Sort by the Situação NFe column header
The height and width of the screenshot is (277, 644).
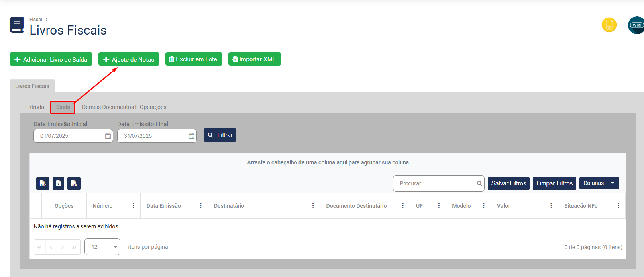click(581, 206)
